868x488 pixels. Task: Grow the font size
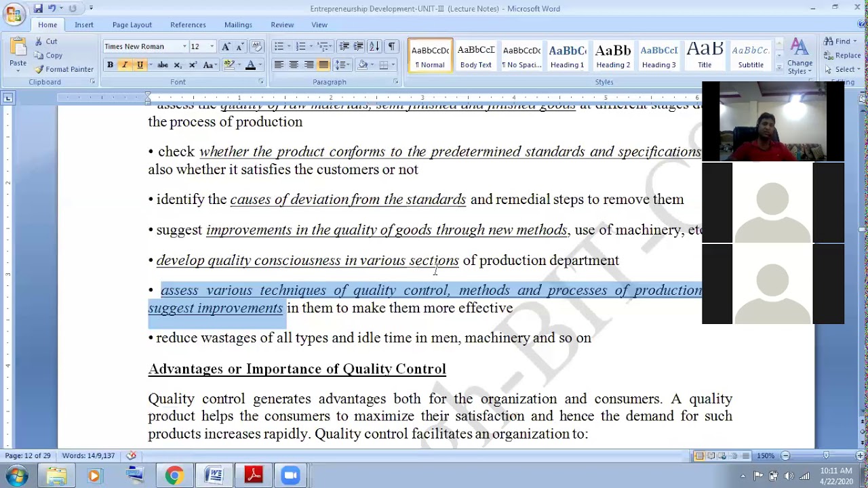[x=226, y=46]
